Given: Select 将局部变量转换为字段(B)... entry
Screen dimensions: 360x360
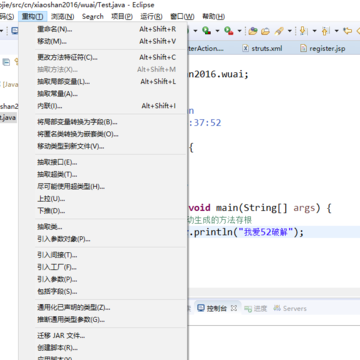Looking at the screenshot, I should (103, 122).
